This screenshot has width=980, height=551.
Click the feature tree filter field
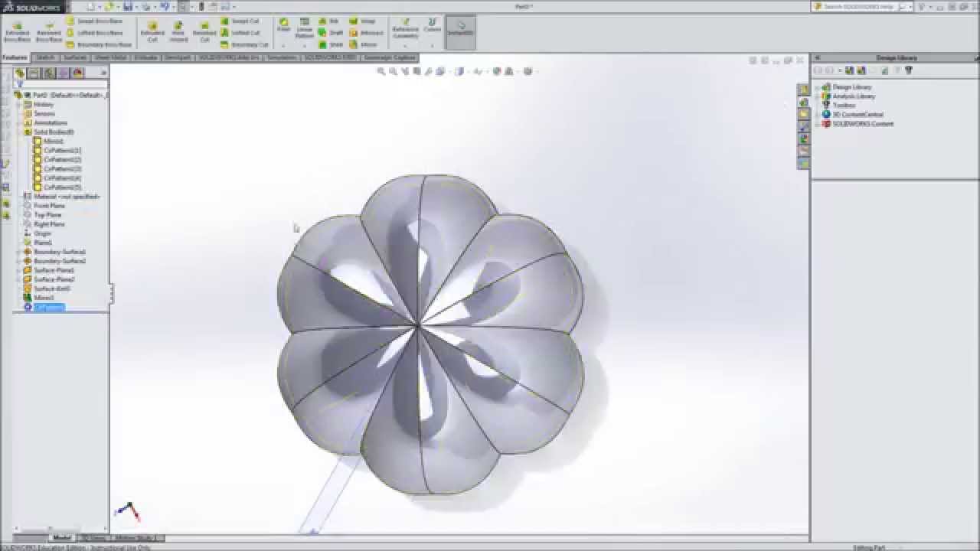click(62, 85)
